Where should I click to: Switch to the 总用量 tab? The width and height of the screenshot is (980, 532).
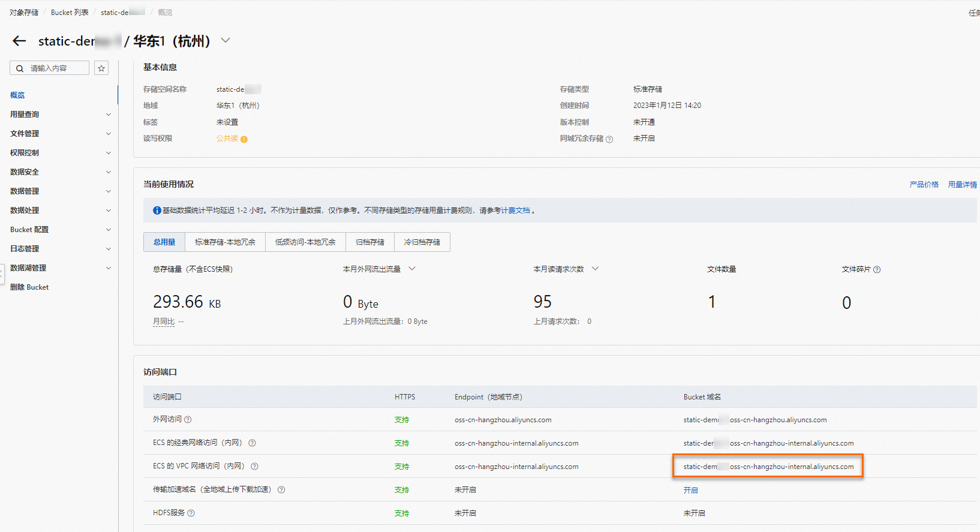164,242
